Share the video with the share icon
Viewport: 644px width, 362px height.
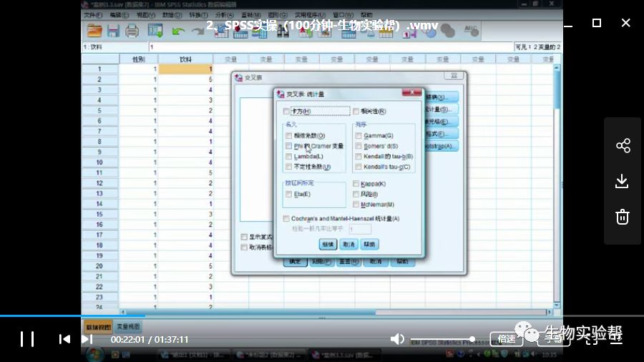(x=623, y=145)
